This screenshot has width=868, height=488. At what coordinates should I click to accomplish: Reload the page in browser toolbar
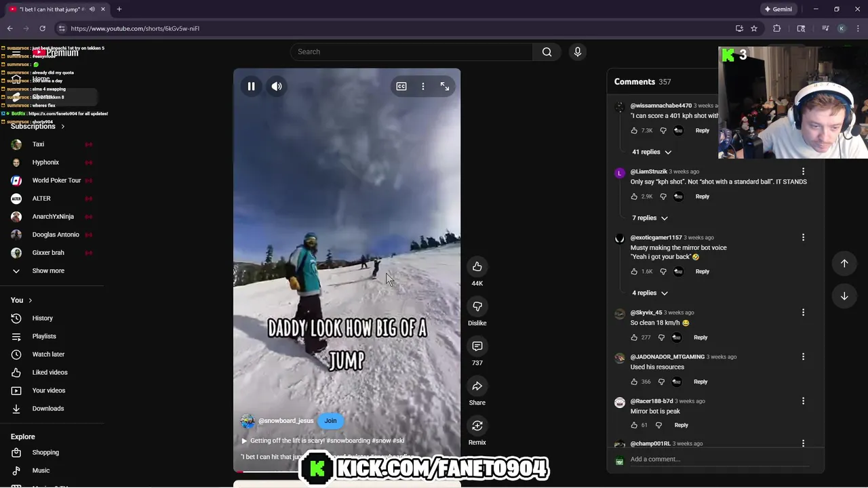tap(42, 28)
